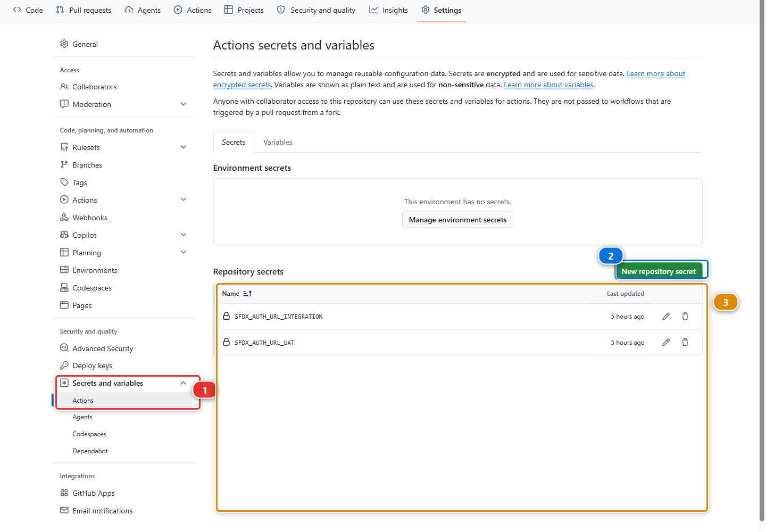Open Agents under Secrets and variables
Screen dimensions: 766x532
click(82, 417)
